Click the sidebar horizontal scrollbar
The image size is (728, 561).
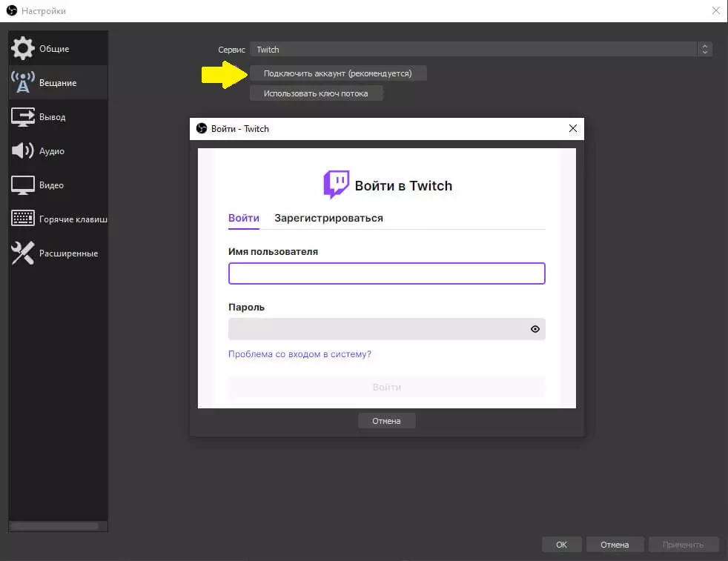point(54,526)
